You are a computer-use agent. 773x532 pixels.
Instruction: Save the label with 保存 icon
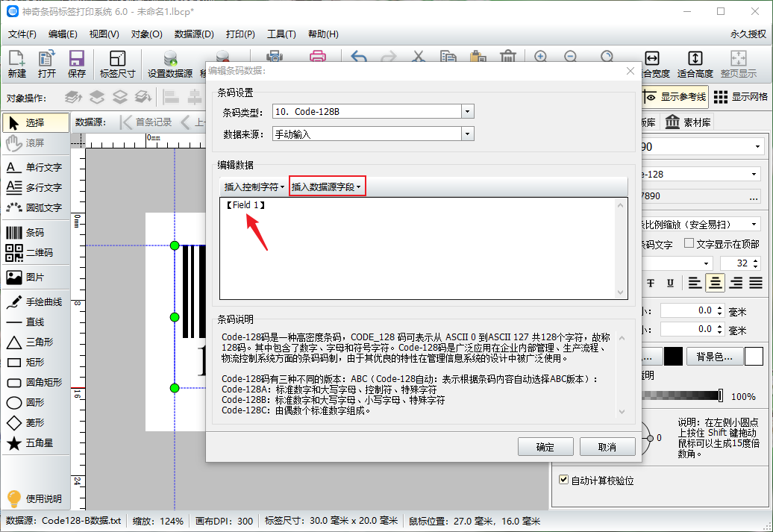click(x=76, y=64)
